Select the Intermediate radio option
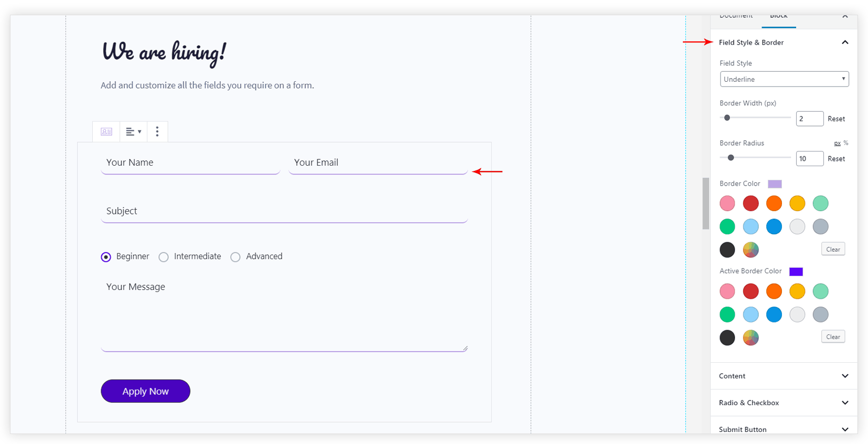 (x=164, y=257)
